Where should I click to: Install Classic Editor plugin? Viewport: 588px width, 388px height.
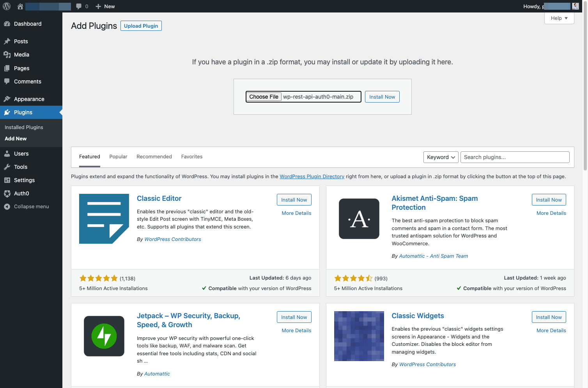tap(294, 200)
